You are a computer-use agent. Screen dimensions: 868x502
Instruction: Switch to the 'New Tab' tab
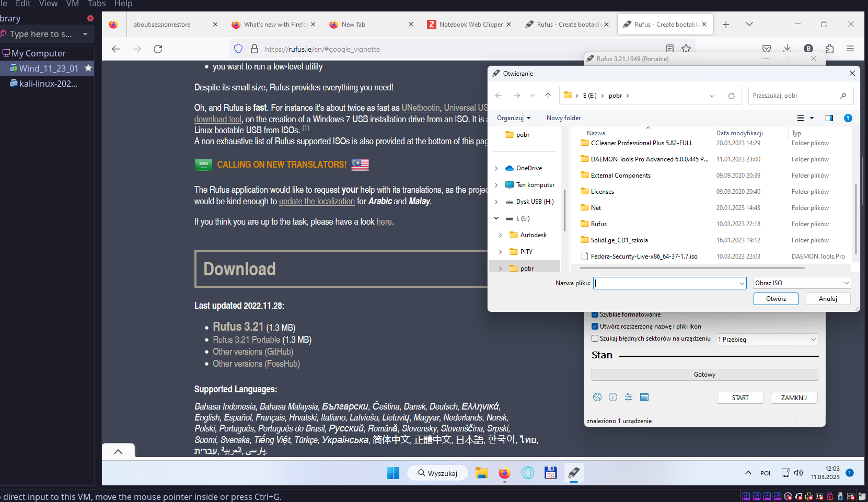tap(371, 25)
